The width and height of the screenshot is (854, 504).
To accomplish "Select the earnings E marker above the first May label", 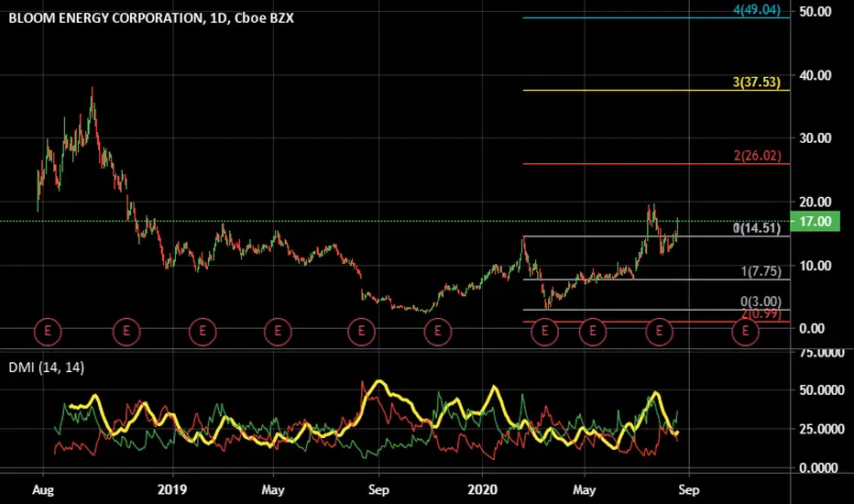I will tap(278, 331).
